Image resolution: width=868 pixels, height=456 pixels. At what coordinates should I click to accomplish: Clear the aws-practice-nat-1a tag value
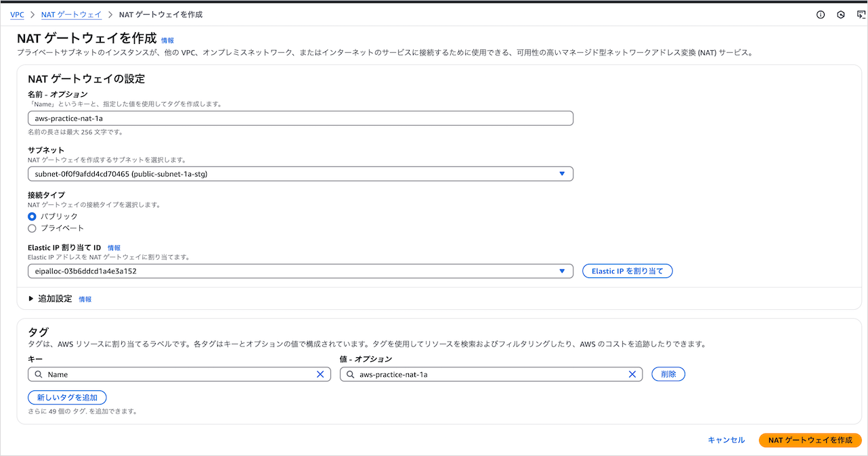point(632,374)
